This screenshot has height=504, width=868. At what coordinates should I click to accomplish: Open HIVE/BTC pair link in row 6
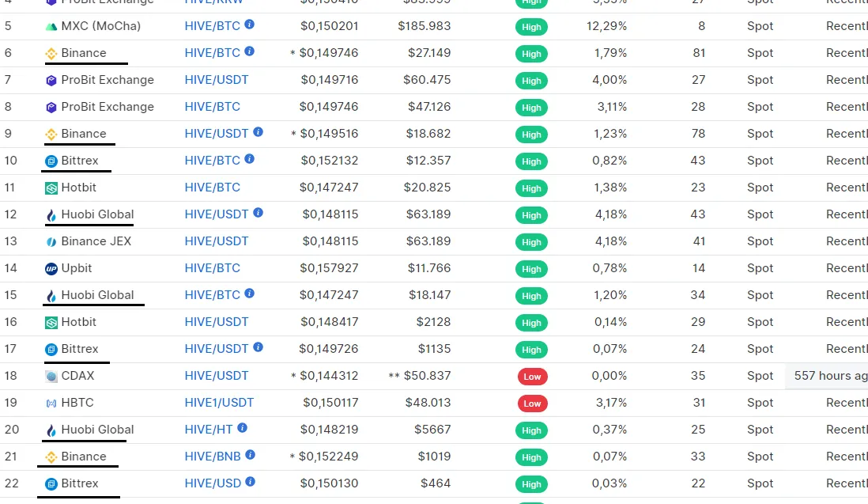tap(212, 52)
